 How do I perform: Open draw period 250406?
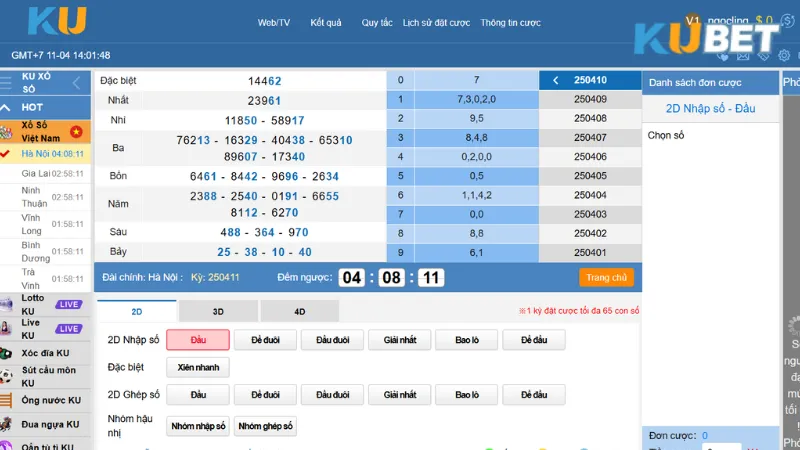click(590, 157)
